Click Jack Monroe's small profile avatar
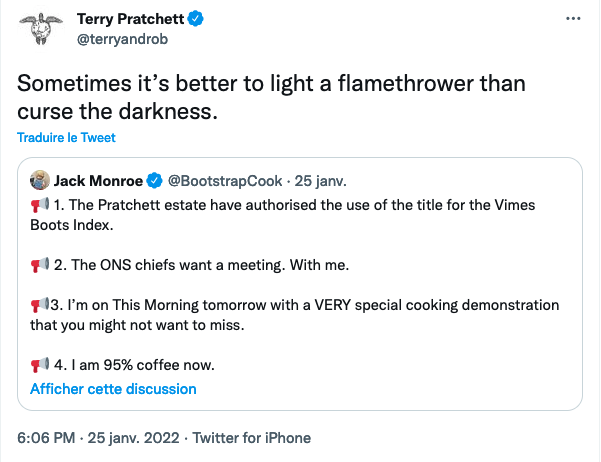Image resolution: width=601 pixels, height=462 pixels. pyautogui.click(x=39, y=181)
